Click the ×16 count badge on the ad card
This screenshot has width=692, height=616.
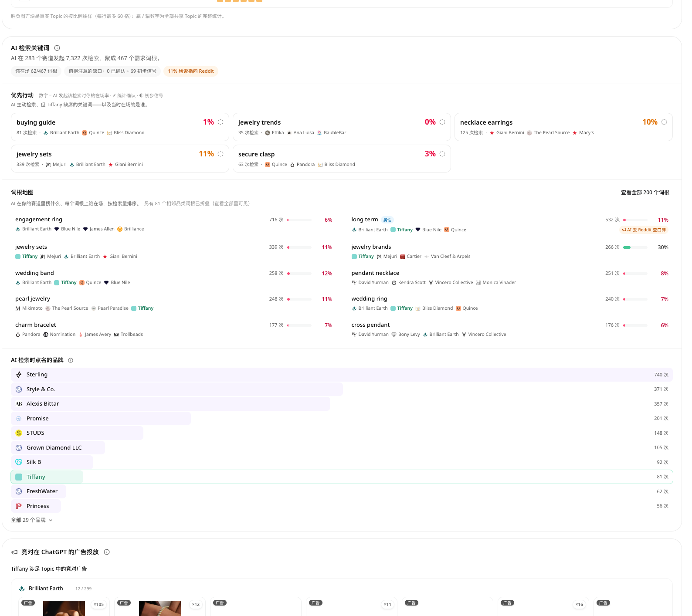[x=579, y=604]
